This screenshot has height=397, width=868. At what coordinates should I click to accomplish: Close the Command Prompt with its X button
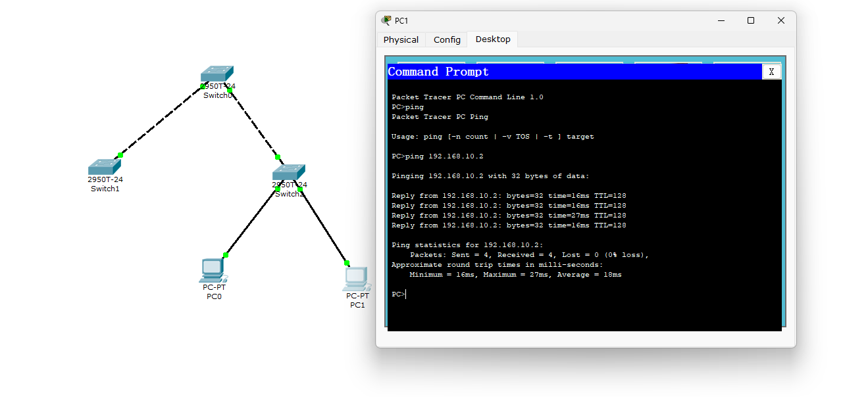771,72
